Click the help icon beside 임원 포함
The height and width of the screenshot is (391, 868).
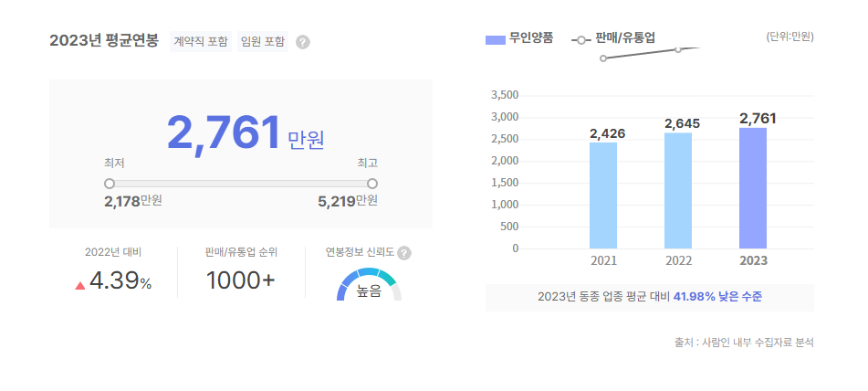[x=303, y=42]
